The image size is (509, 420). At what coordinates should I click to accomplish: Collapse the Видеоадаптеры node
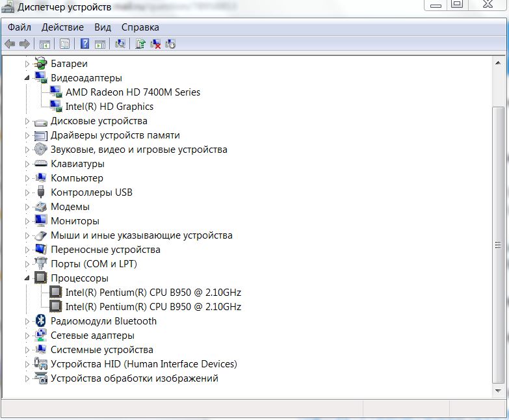(x=27, y=78)
